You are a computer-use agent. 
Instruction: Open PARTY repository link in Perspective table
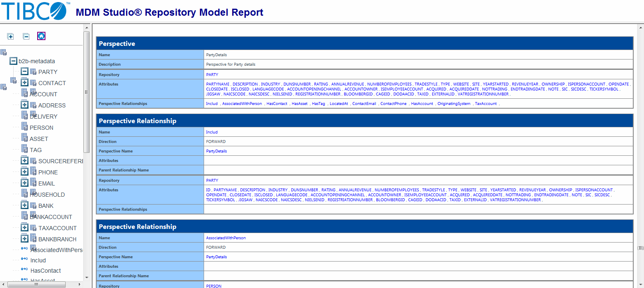pyautogui.click(x=212, y=75)
